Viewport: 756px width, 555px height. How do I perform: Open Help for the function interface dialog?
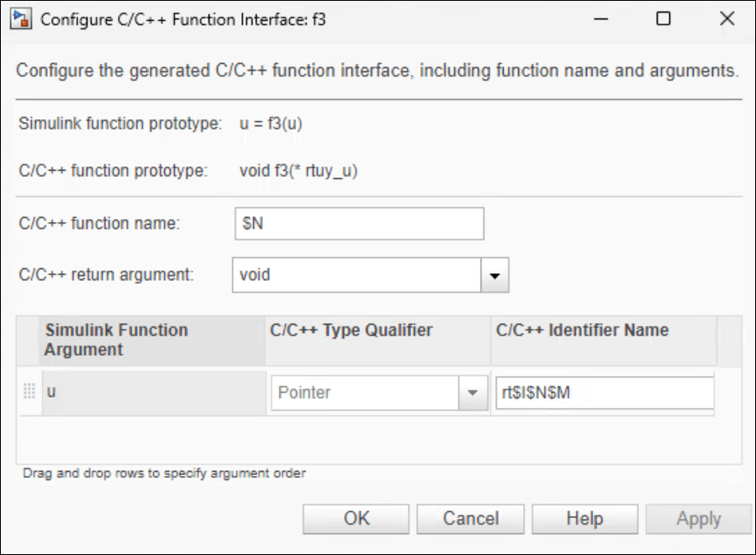[x=585, y=518]
